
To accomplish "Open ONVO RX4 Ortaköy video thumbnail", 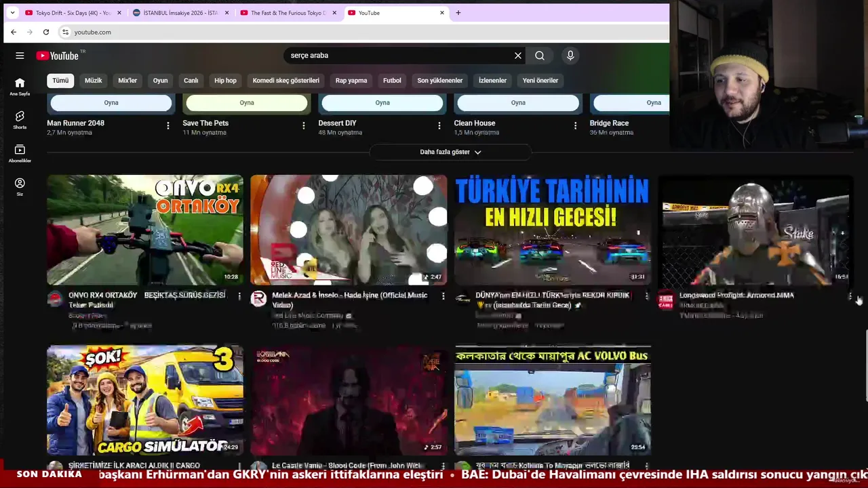I will (x=145, y=230).
